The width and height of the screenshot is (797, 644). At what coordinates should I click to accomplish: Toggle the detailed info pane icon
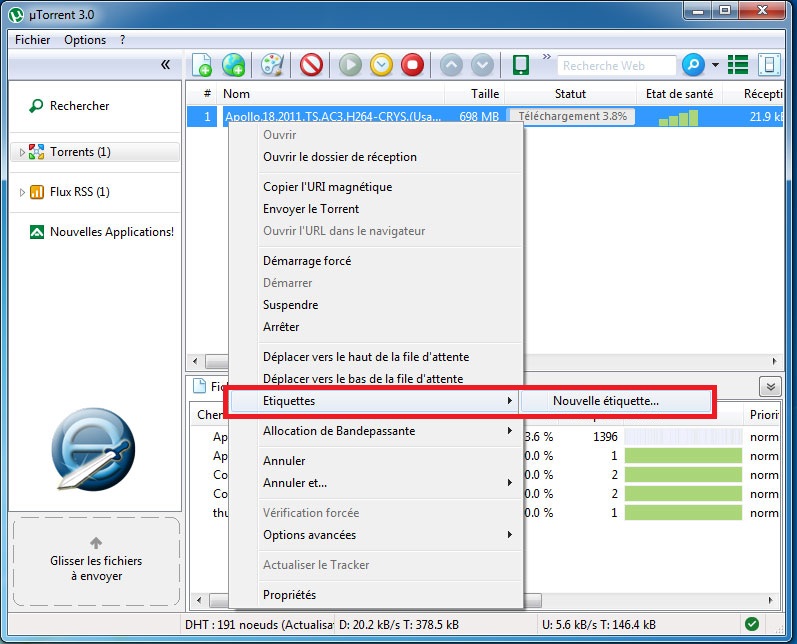point(770,65)
